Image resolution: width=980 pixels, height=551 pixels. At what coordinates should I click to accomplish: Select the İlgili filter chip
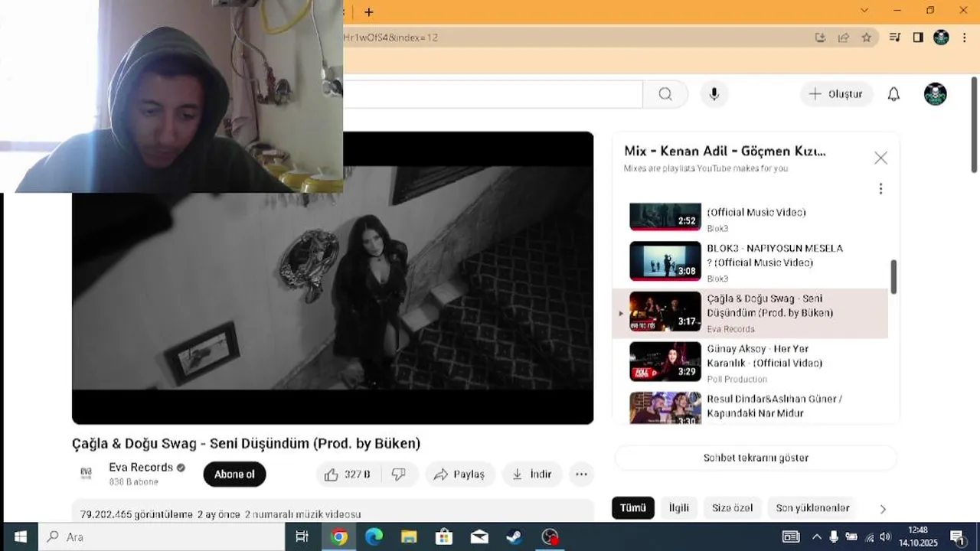click(678, 508)
